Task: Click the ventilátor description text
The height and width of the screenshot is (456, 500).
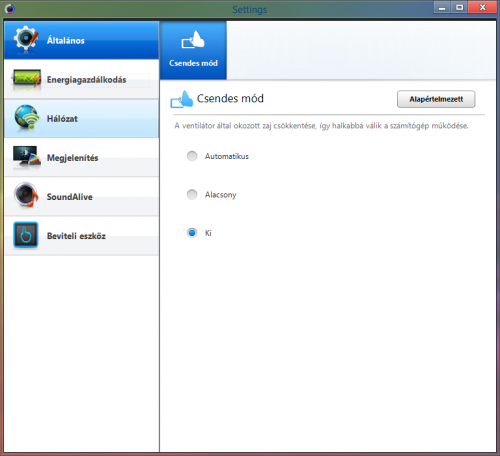Action: 321,126
